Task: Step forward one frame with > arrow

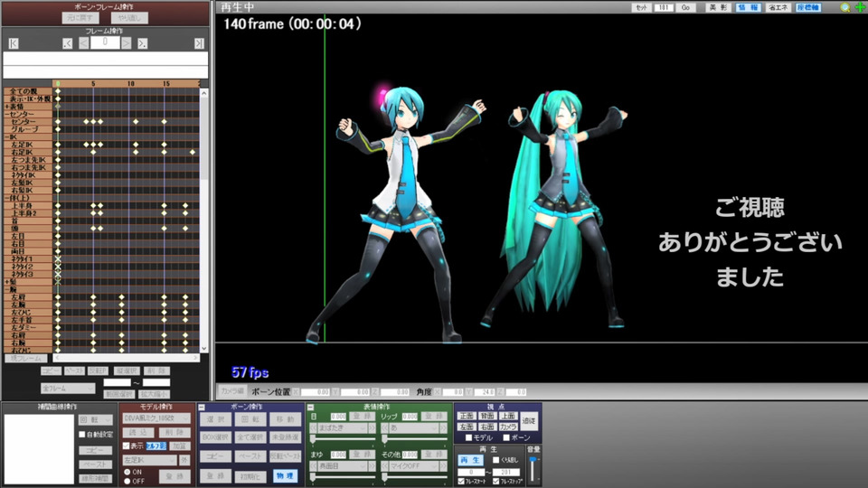Action: pyautogui.click(x=127, y=43)
